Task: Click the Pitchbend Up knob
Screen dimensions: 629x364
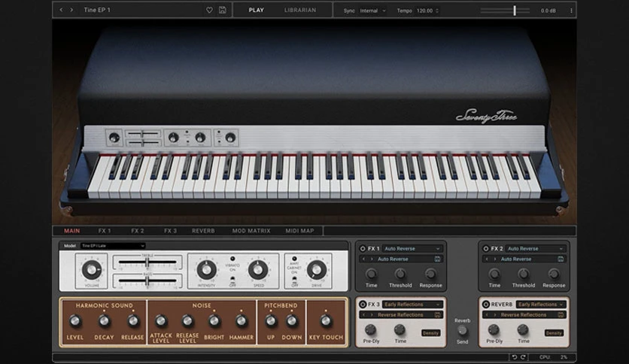Action: pos(271,320)
